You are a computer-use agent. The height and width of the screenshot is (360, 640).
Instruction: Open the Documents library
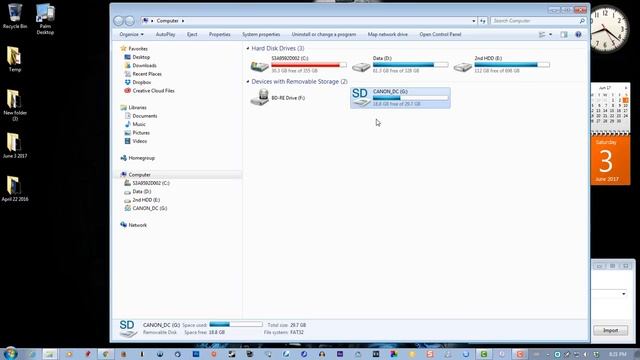coord(145,116)
